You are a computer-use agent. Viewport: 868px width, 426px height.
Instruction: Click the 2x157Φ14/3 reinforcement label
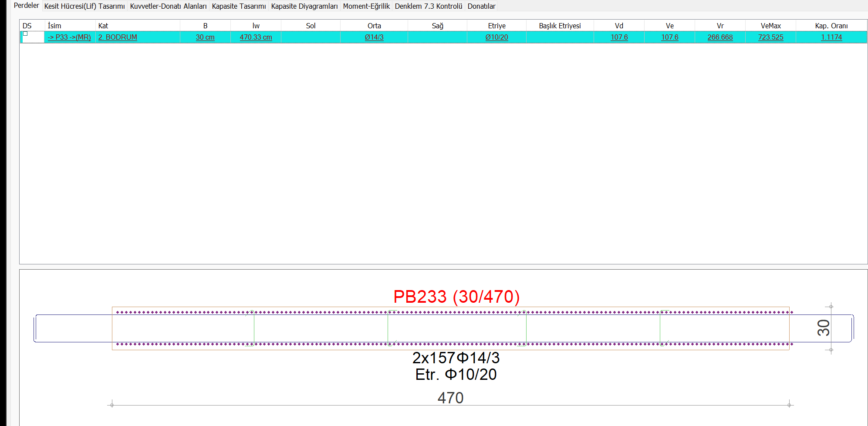point(456,358)
